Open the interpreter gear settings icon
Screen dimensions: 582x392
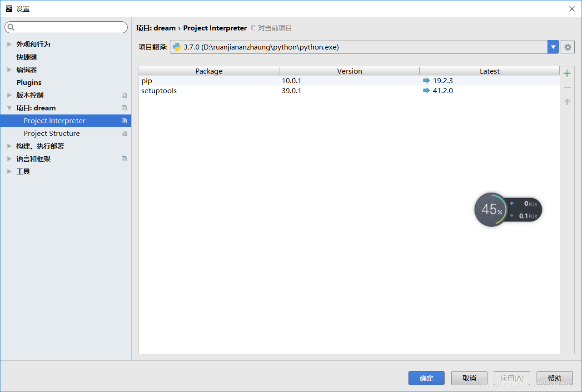pyautogui.click(x=567, y=47)
